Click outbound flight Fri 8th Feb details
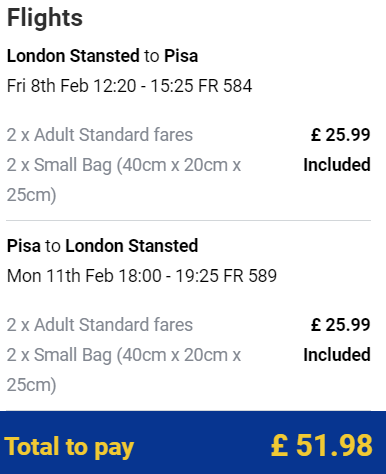386x474 pixels. [129, 86]
